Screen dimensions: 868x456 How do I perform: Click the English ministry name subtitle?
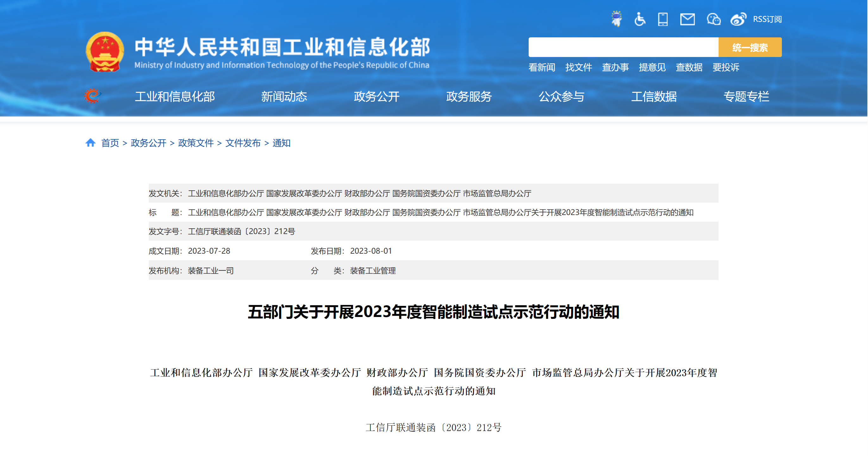pos(282,65)
